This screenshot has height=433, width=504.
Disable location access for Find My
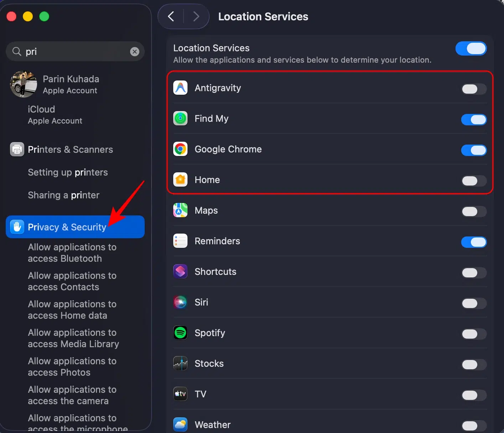point(474,120)
